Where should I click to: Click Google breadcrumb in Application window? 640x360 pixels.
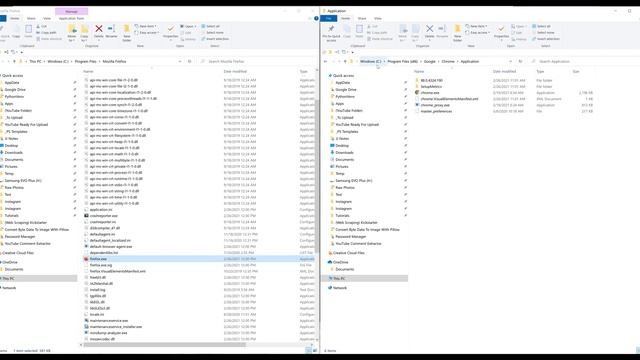click(429, 61)
